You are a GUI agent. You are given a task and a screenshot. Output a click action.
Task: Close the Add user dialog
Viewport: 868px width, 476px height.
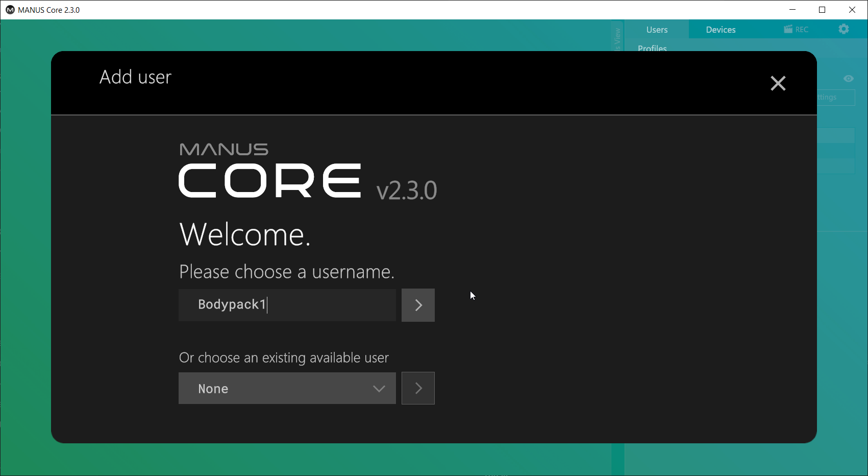pos(778,83)
